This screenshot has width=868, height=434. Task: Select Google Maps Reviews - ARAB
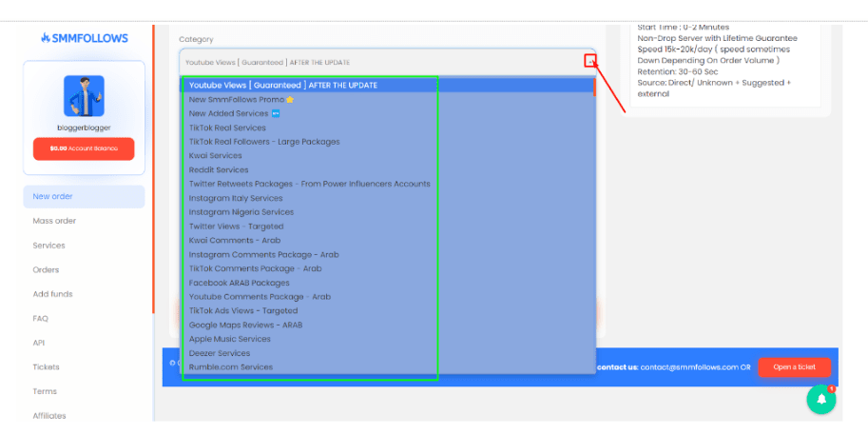388,325
